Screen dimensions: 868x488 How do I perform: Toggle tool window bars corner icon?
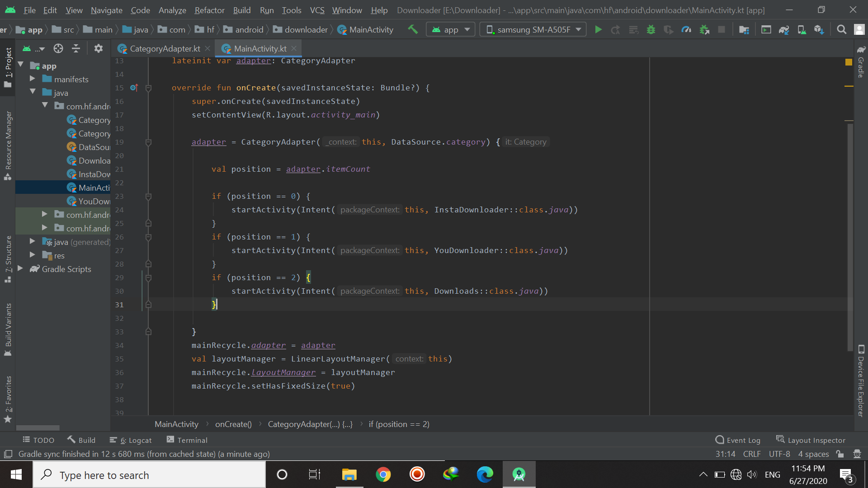click(x=8, y=454)
